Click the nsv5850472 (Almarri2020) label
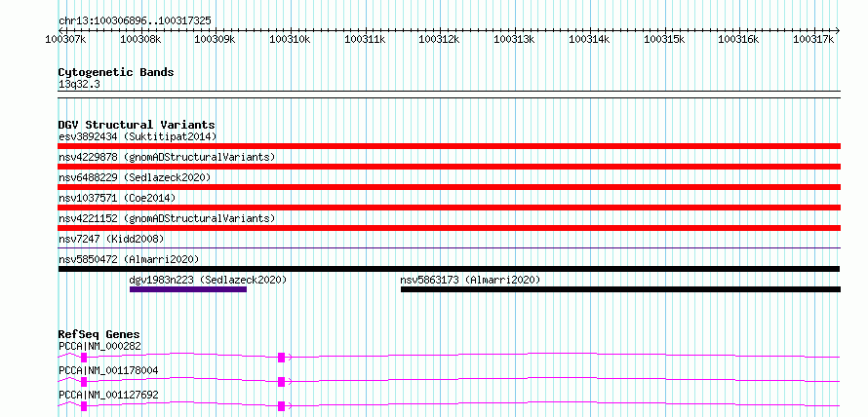This screenshot has width=868, height=417. click(x=129, y=259)
